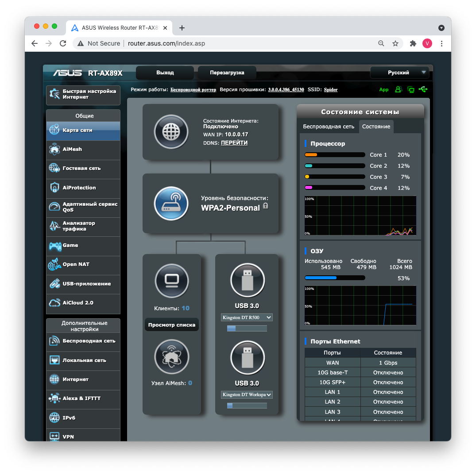The width and height of the screenshot is (476, 474).
Task: Click the Беспроводной роутер mode link
Action: (x=193, y=90)
